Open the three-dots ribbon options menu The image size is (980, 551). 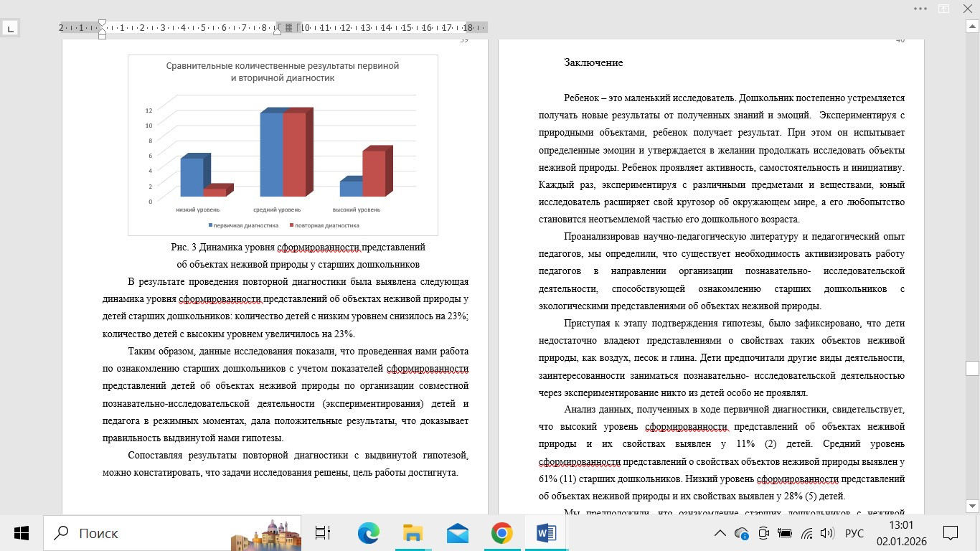(x=920, y=8)
